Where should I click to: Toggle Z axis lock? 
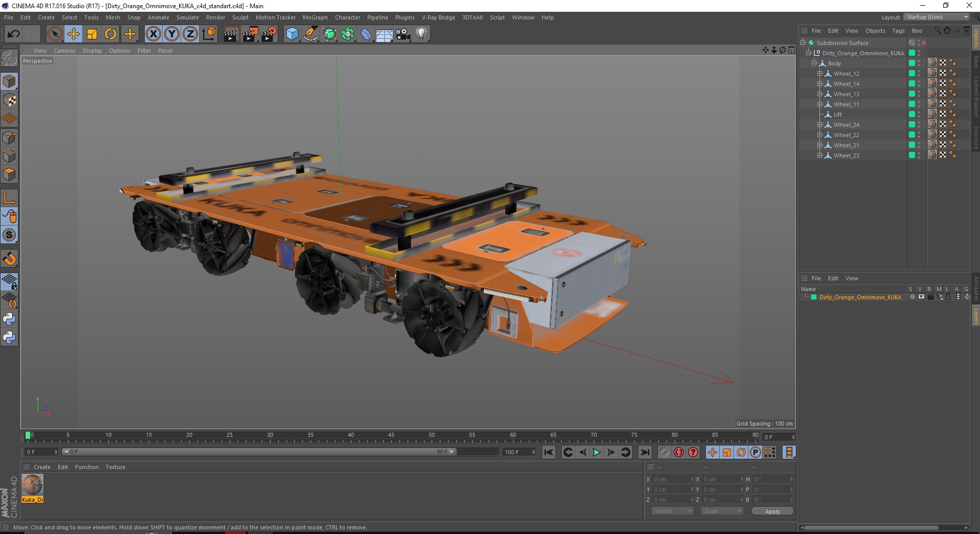coord(190,34)
